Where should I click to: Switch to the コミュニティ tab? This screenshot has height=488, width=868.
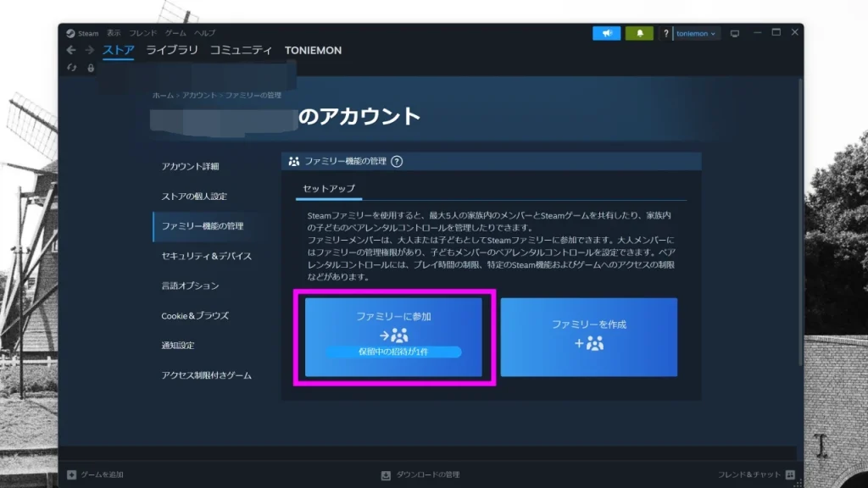click(x=241, y=50)
